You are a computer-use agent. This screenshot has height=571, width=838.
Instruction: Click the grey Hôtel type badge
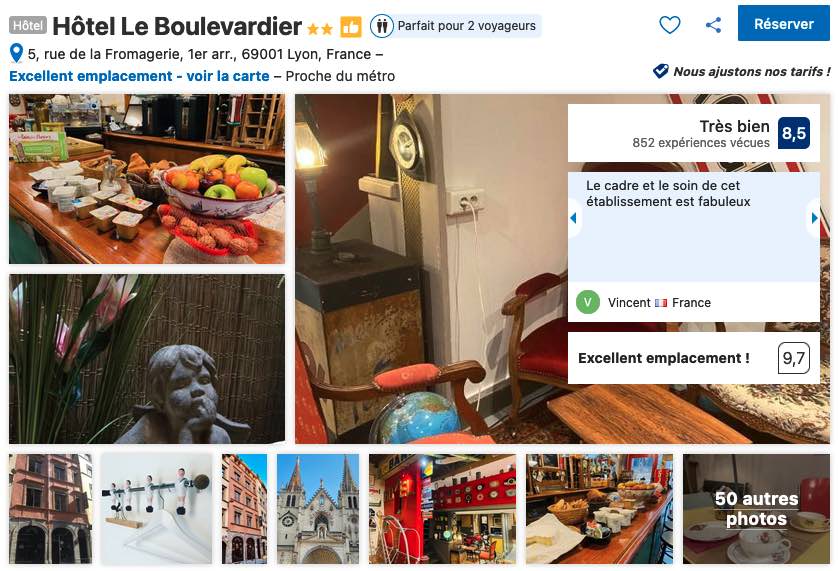point(28,25)
